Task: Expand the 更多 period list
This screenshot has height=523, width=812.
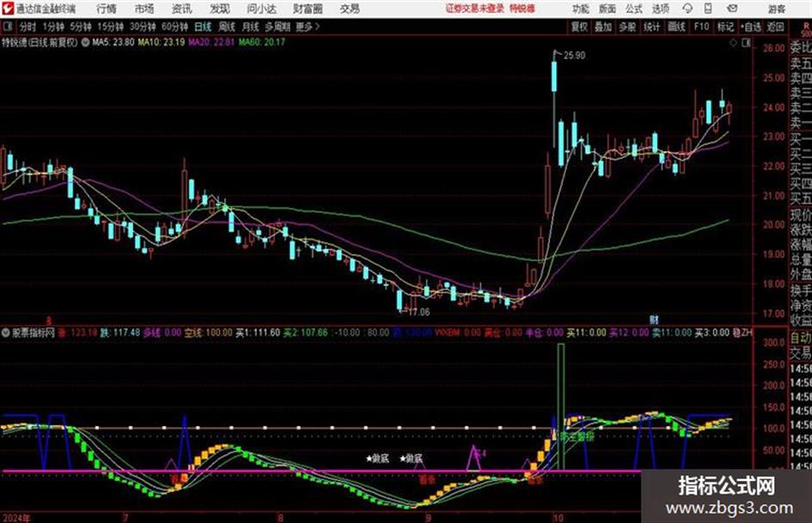Action: click(307, 27)
